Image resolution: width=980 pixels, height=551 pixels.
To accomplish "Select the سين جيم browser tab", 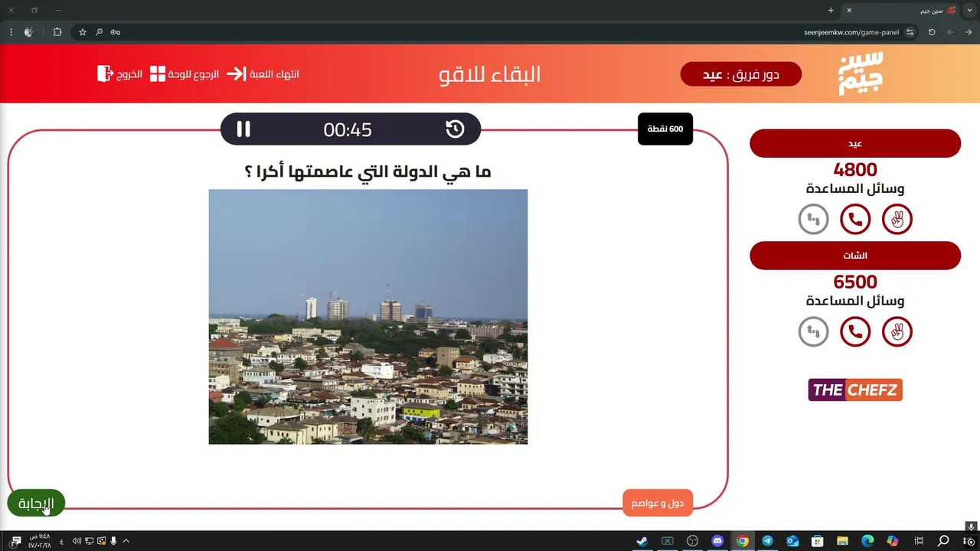I will (x=901, y=10).
